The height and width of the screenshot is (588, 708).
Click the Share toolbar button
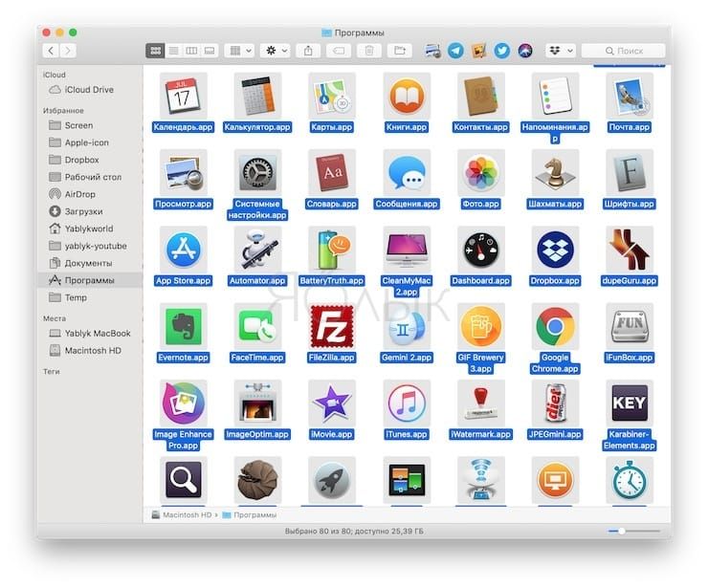308,51
